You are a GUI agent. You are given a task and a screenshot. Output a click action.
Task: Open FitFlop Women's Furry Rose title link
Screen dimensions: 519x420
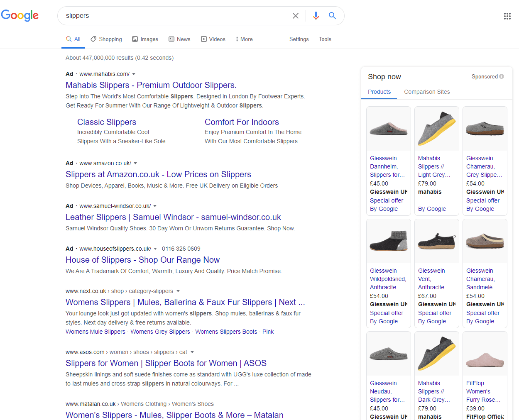(483, 391)
